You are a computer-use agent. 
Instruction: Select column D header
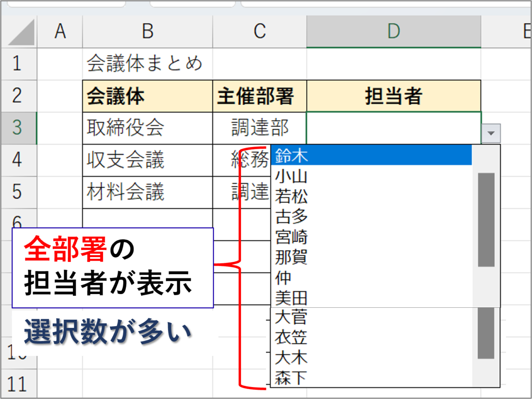394,32
